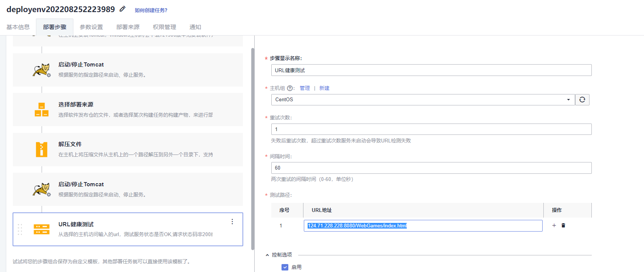The width and height of the screenshot is (644, 272).
Task: Click the Tomcat icon above 选择部署来源
Action: point(42,70)
